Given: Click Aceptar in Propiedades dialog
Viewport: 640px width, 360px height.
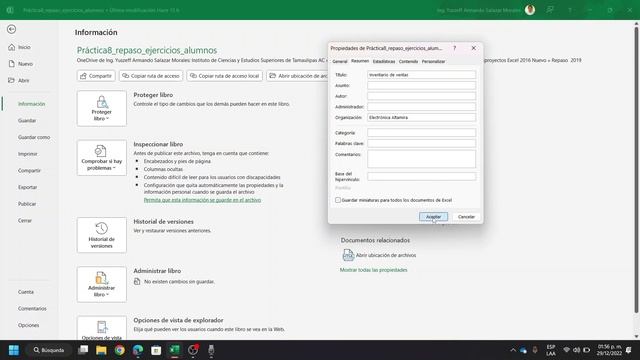Looking at the screenshot, I should click(433, 217).
